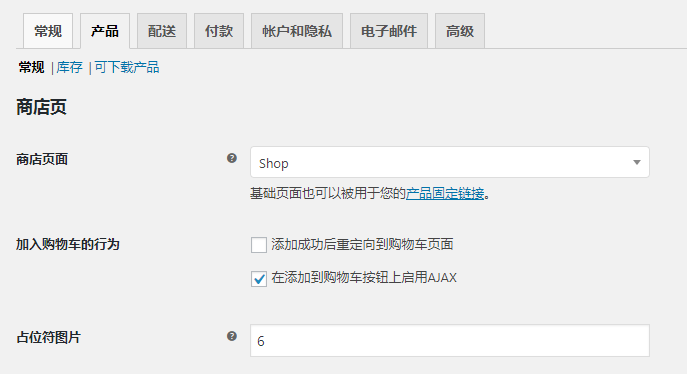Click help icon beside 商店页面
687x374 pixels.
coord(232,159)
